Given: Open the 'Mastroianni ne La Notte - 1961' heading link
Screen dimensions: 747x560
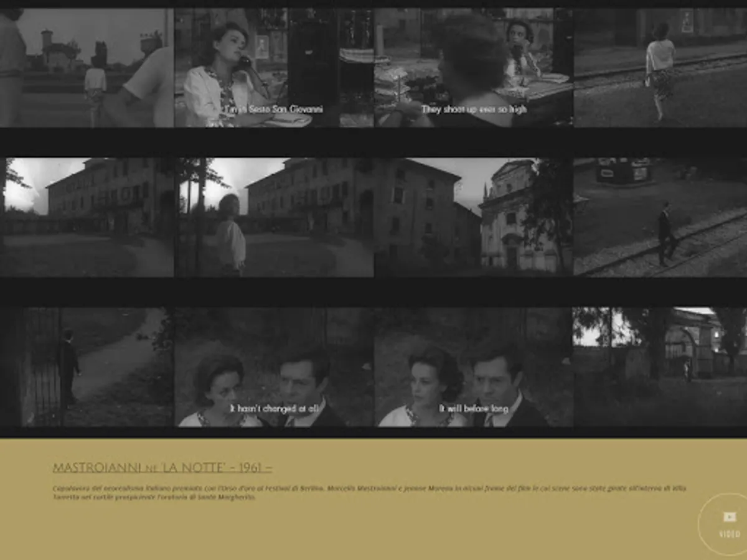Looking at the screenshot, I should 162,468.
